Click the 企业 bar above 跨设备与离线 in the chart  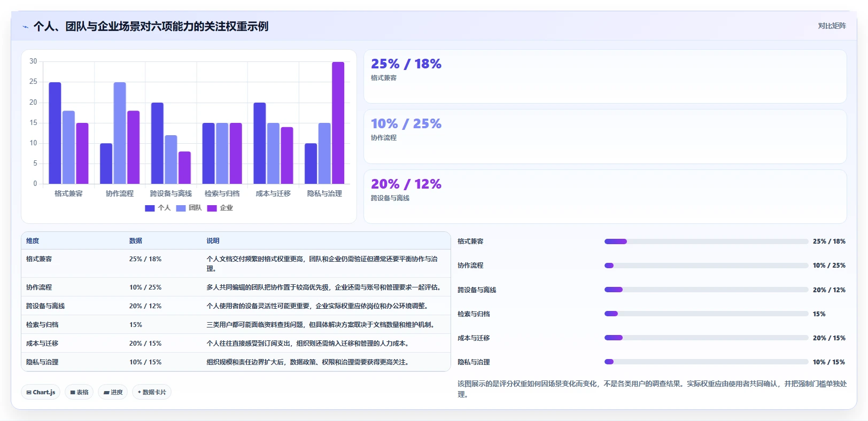(184, 168)
